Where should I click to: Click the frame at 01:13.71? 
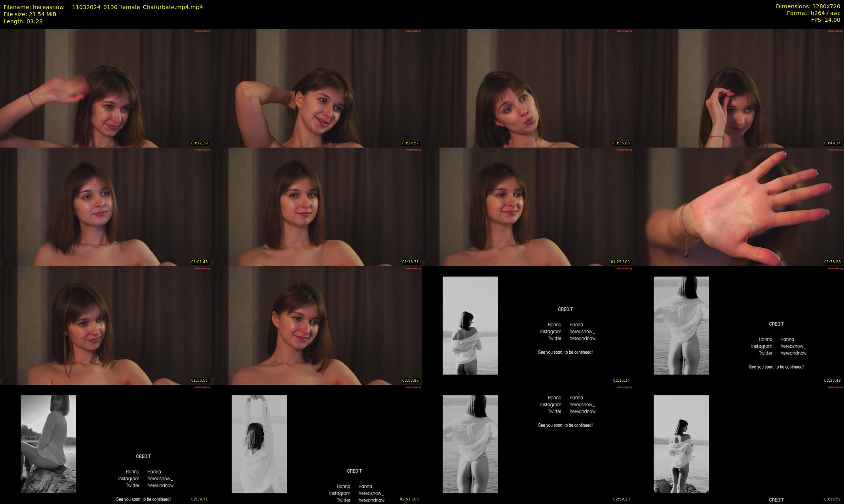pos(316,207)
